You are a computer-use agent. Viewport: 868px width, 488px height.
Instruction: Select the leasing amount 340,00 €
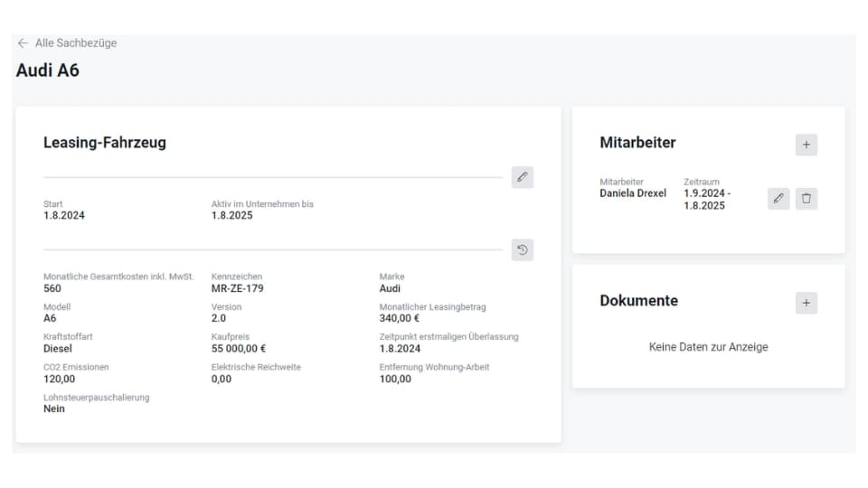tap(399, 318)
